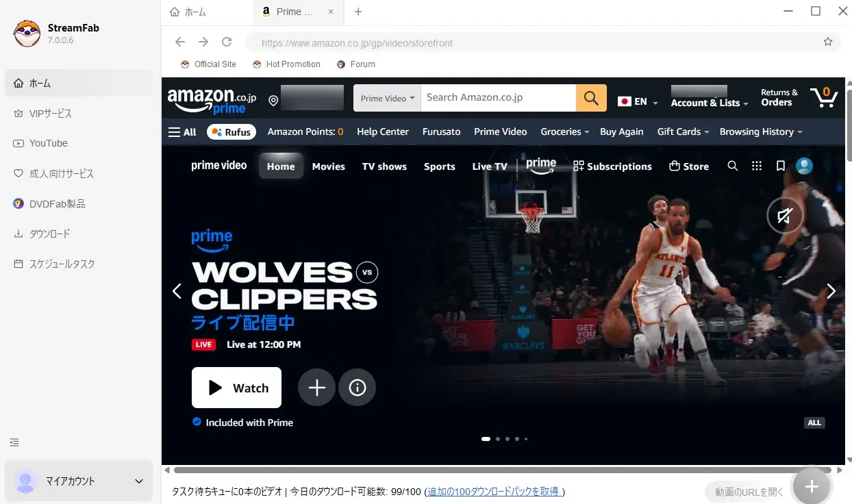The width and height of the screenshot is (852, 504).
Task: Open the watchlist bookmark icon
Action: 780,166
